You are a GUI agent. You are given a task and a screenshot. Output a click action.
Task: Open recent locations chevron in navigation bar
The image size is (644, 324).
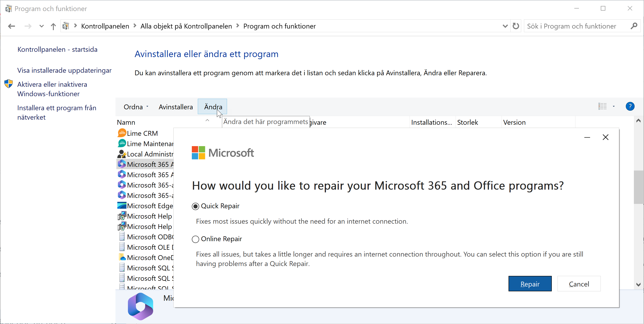[41, 26]
